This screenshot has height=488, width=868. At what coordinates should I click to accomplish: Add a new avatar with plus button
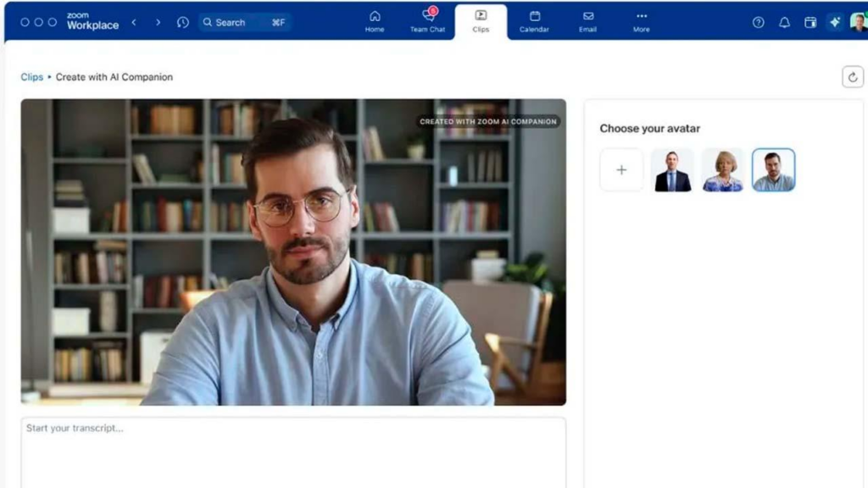(x=621, y=170)
